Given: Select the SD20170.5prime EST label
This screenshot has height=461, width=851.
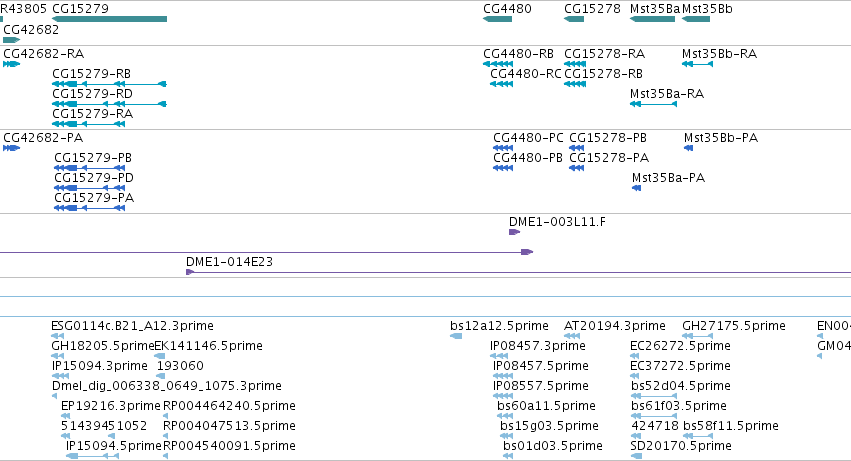Looking at the screenshot, I should [681, 446].
